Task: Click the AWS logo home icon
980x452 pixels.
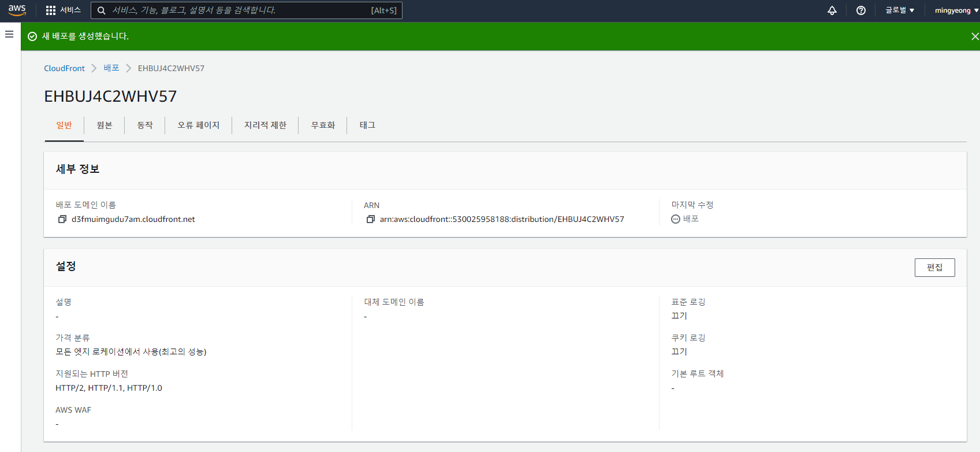Action: click(x=17, y=10)
